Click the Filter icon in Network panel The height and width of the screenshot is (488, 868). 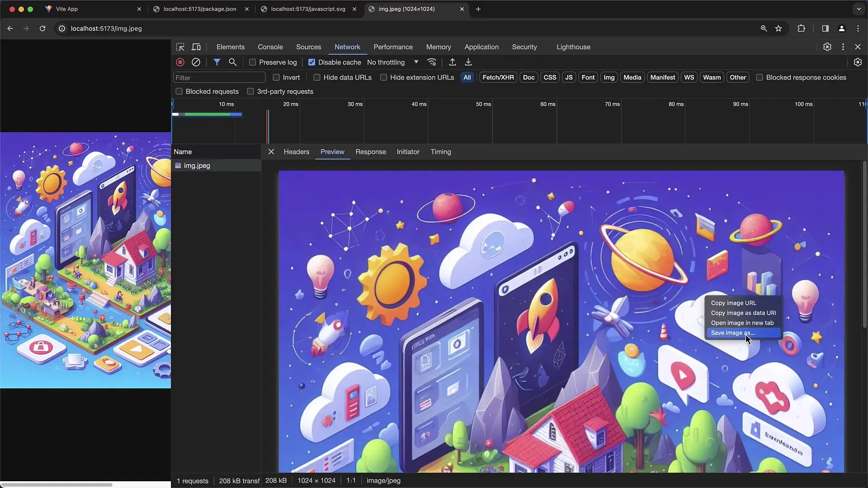[x=217, y=62]
